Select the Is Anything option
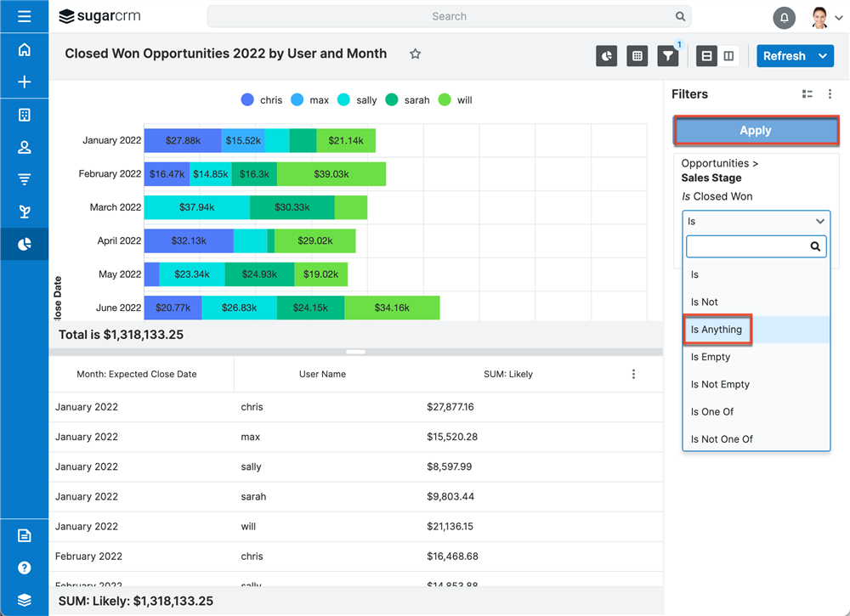This screenshot has width=850, height=616. point(717,330)
